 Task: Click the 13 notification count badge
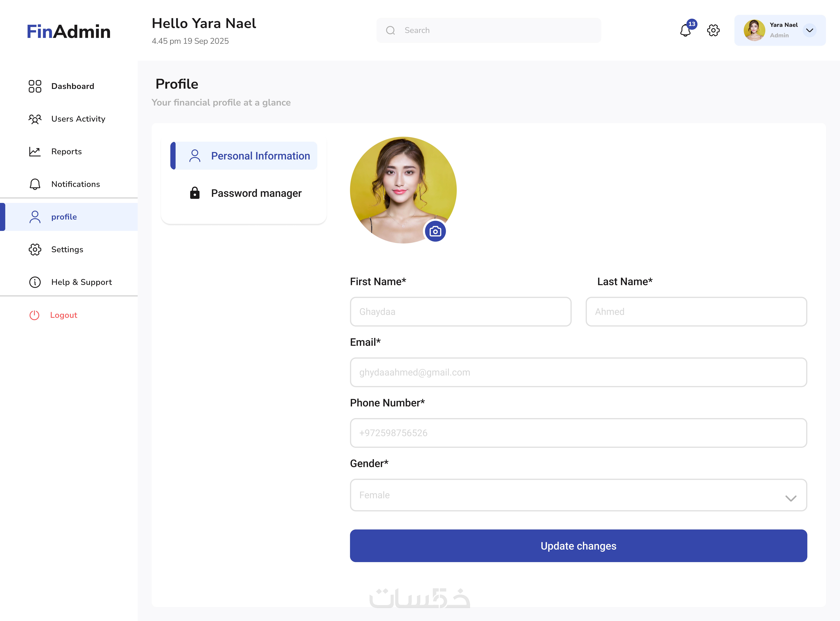(x=692, y=24)
